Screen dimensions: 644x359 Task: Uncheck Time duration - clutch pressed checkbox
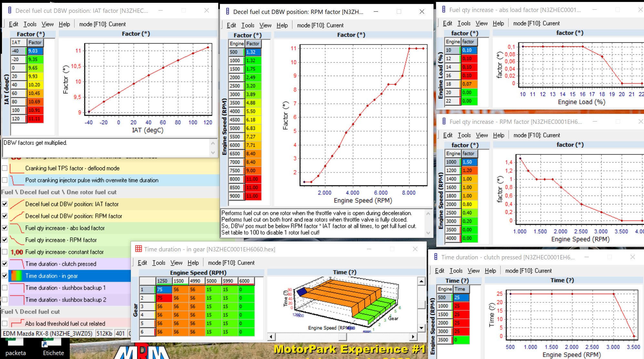point(5,264)
